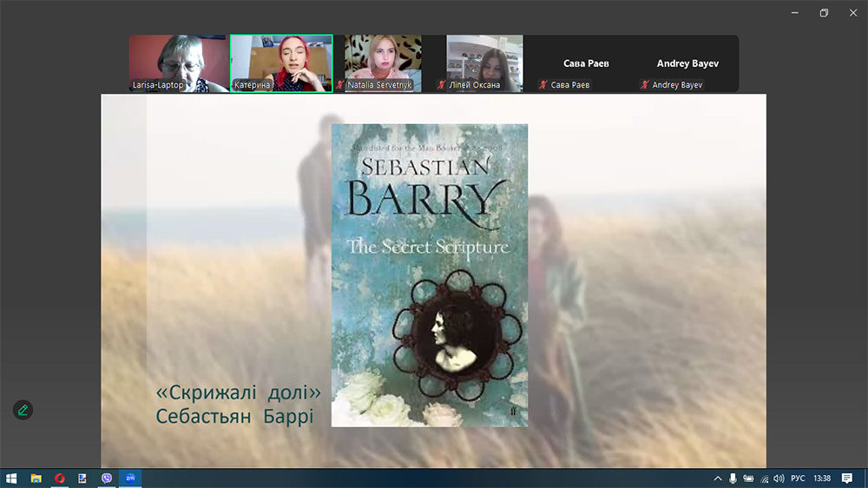Select Larisa-Laptop video thumbnail
This screenshot has width=868, height=488.
click(x=178, y=63)
